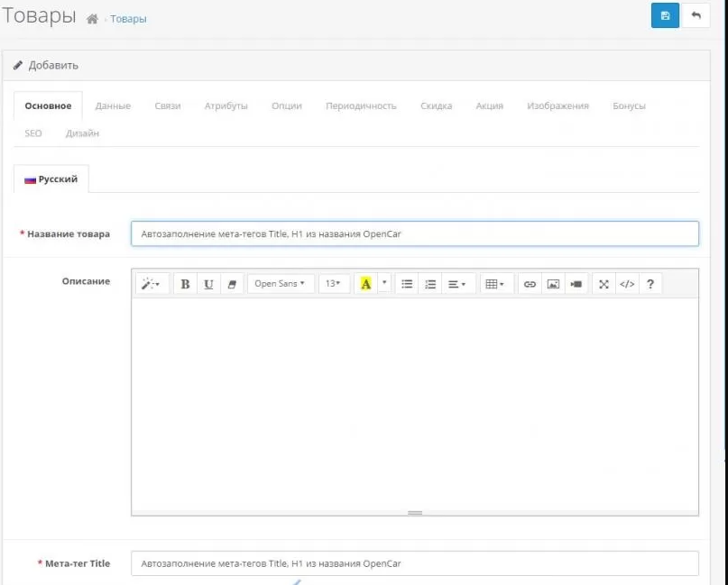Click the back arrow button
The image size is (728, 585).
(696, 15)
